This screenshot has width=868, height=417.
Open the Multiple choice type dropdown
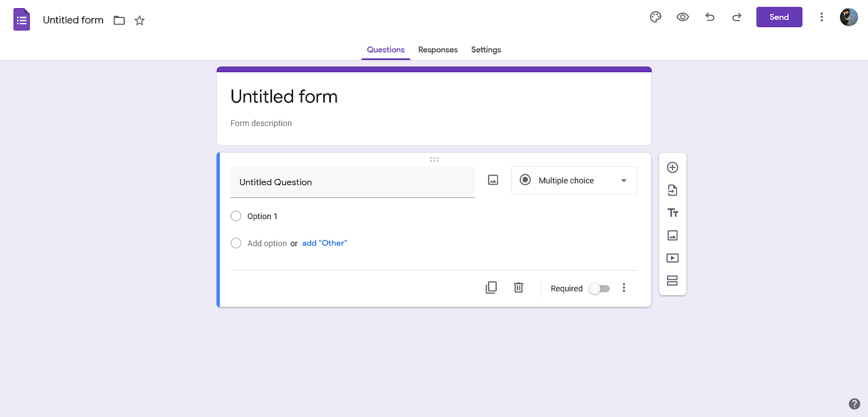[x=574, y=180]
